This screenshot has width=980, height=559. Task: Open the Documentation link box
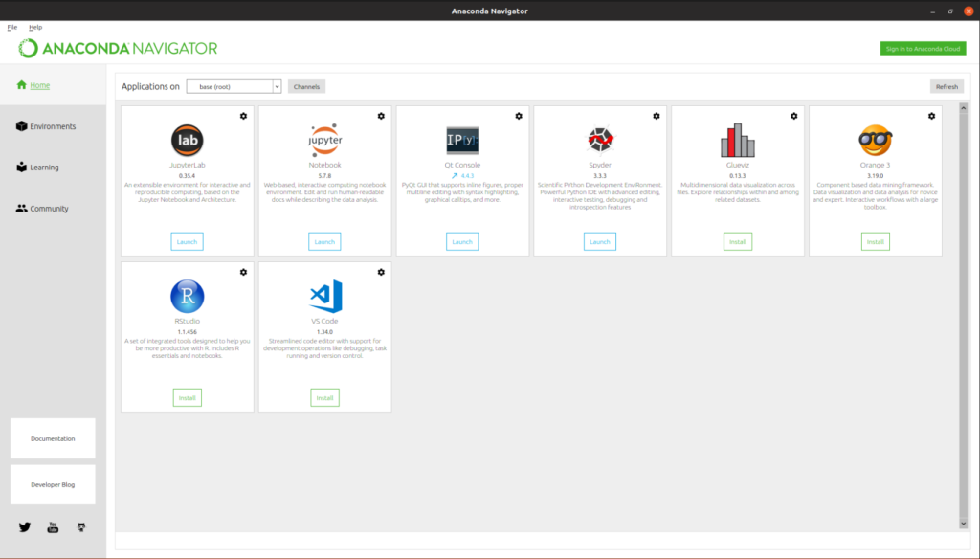coord(54,439)
